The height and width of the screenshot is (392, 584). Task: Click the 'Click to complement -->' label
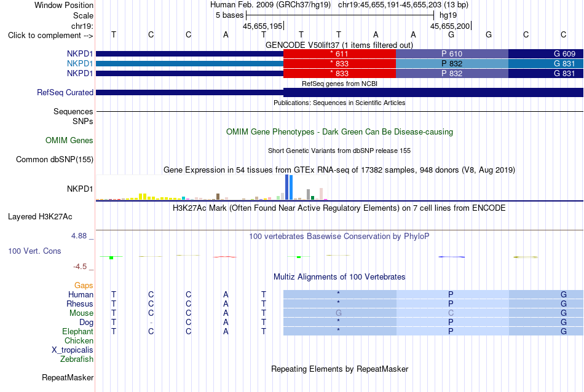click(x=50, y=36)
